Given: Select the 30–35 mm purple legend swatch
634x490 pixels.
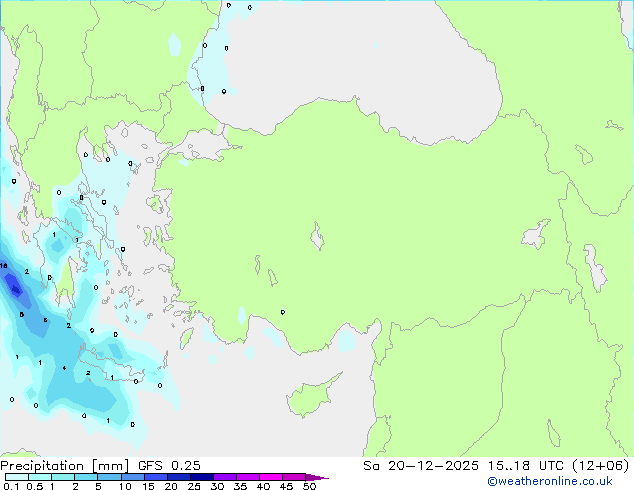Looking at the screenshot, I should [x=225, y=477].
